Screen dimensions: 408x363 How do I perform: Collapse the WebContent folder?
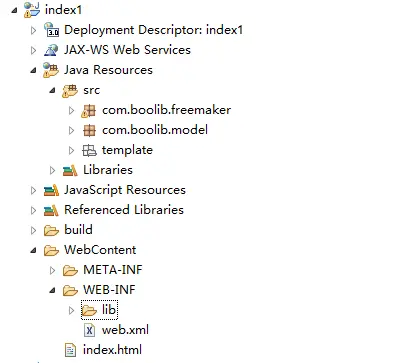coord(33,250)
